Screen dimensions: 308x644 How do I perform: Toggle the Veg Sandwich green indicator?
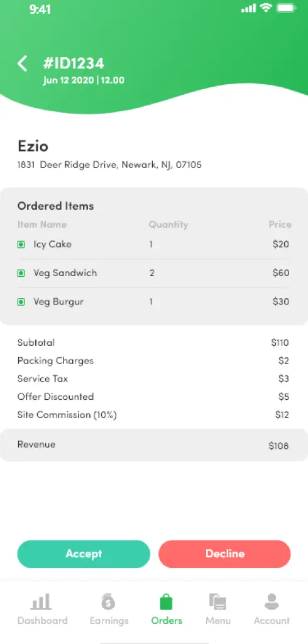point(21,273)
